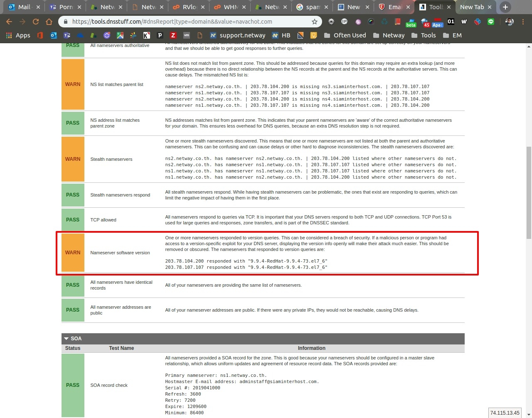The height and width of the screenshot is (418, 532).
Task: Open the Apps launcher in bookmarks bar
Action: coord(18,35)
